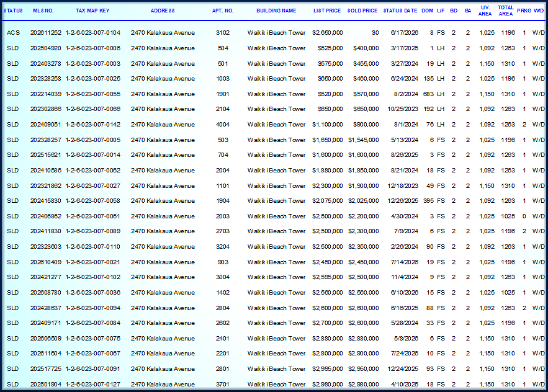Select apartment number 2104
548x392 pixels.
click(x=223, y=109)
